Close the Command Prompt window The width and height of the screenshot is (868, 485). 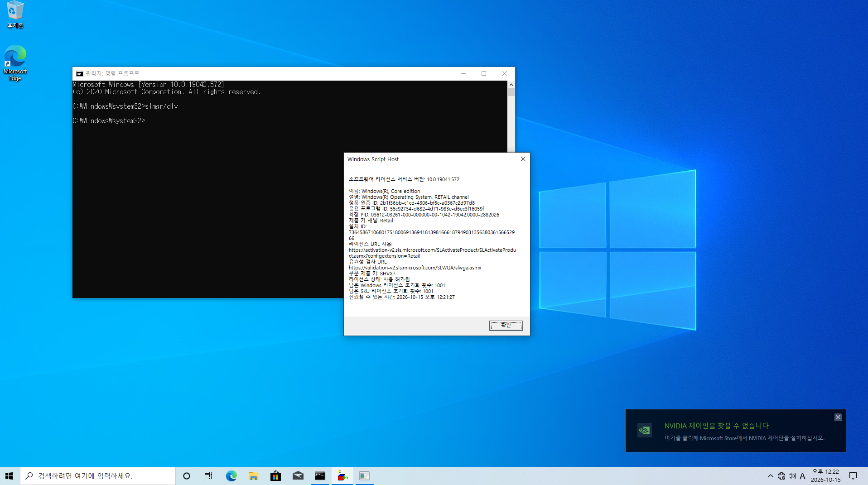coord(505,73)
